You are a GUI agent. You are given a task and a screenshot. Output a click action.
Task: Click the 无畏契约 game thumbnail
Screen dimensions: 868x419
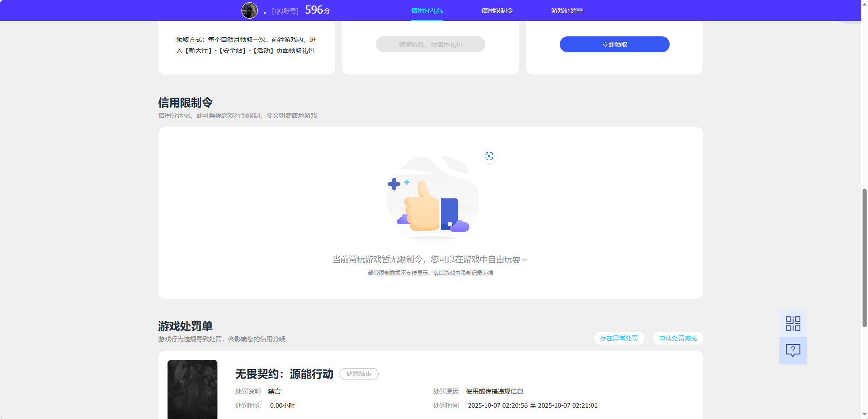coord(192,389)
